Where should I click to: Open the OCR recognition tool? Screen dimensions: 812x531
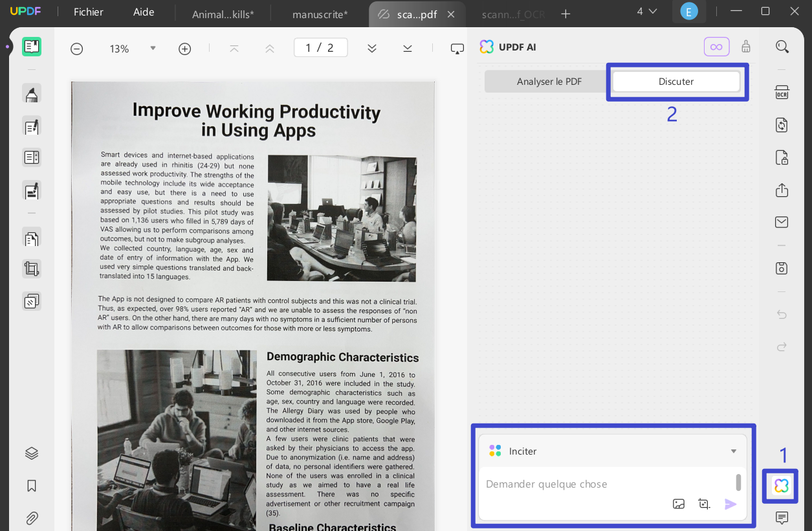pyautogui.click(x=782, y=93)
